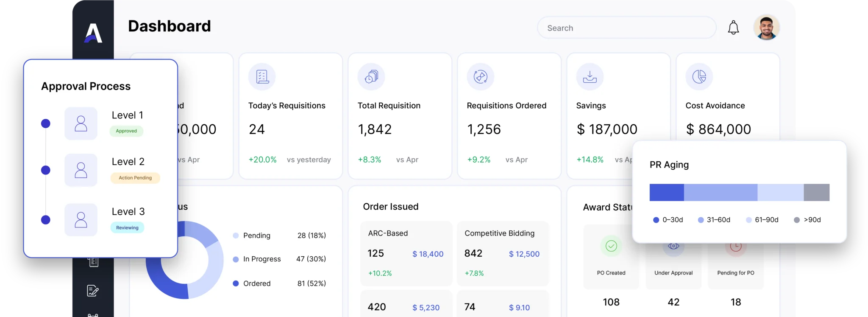Click the Level 3 Reviewing badge
868x317 pixels.
127,228
